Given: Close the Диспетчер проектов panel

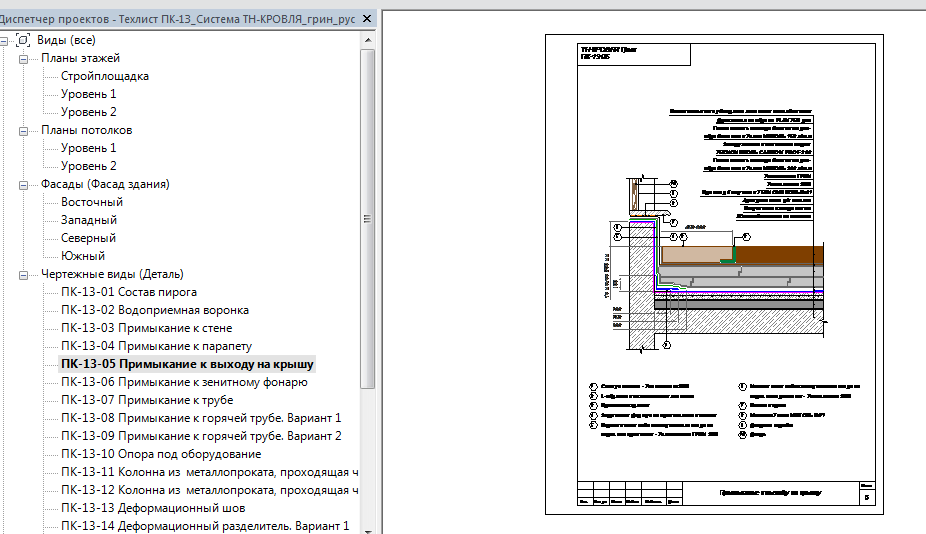Looking at the screenshot, I should [x=367, y=19].
